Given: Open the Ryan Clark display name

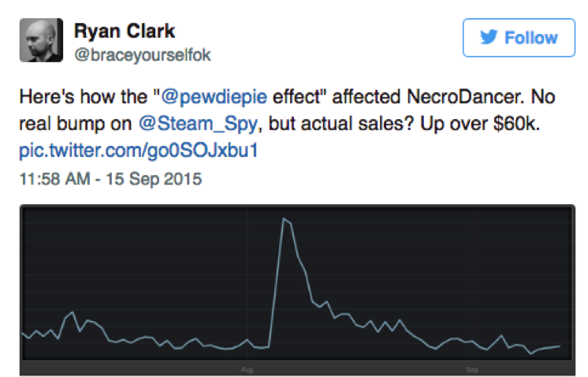Looking at the screenshot, I should coord(125,31).
